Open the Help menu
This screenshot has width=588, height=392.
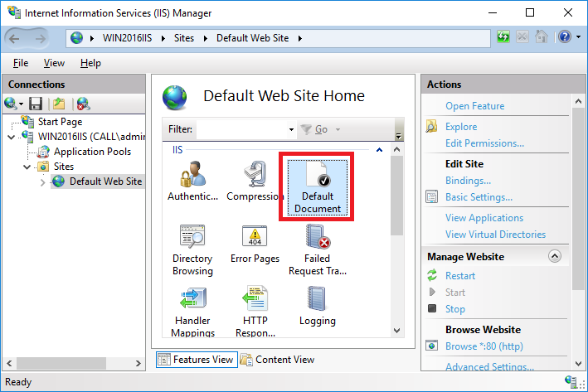90,63
